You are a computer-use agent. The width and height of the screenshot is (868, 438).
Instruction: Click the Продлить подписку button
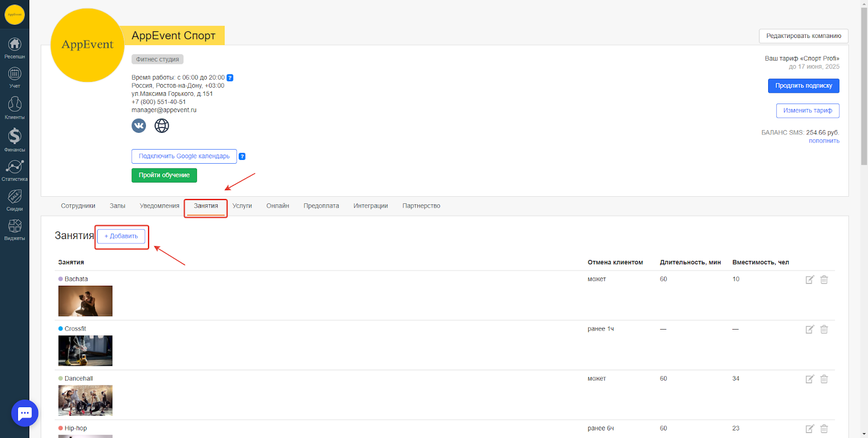[803, 86]
